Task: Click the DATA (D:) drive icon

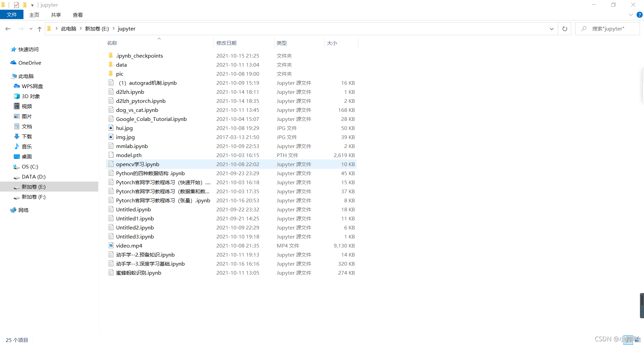Action: [x=17, y=177]
